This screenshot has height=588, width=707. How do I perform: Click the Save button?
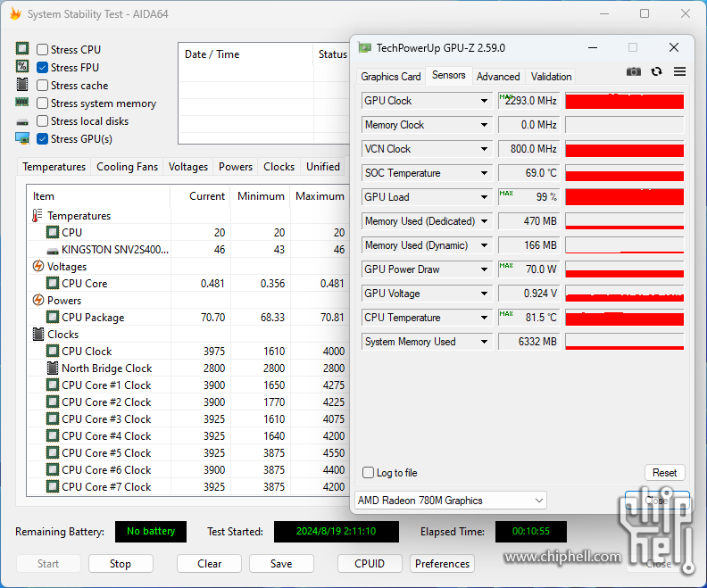(281, 564)
